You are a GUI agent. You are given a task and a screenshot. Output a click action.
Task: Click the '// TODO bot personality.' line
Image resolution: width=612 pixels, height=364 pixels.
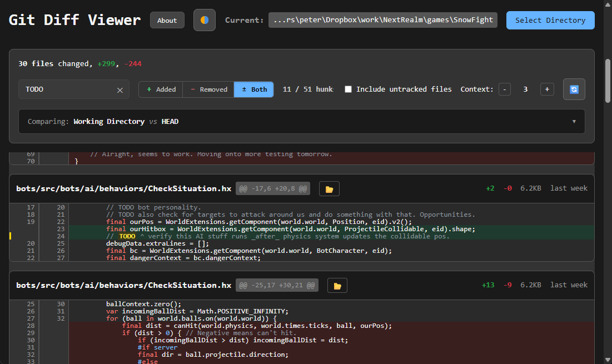[x=153, y=207]
